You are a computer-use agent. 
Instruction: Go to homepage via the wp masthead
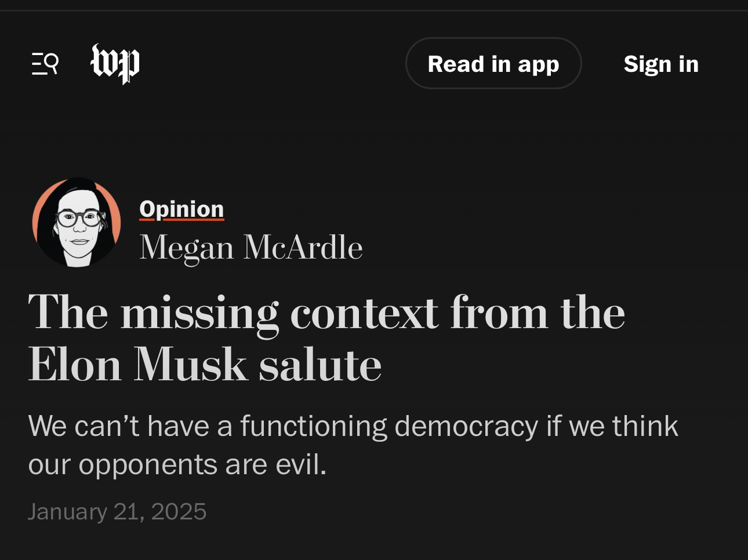point(115,64)
